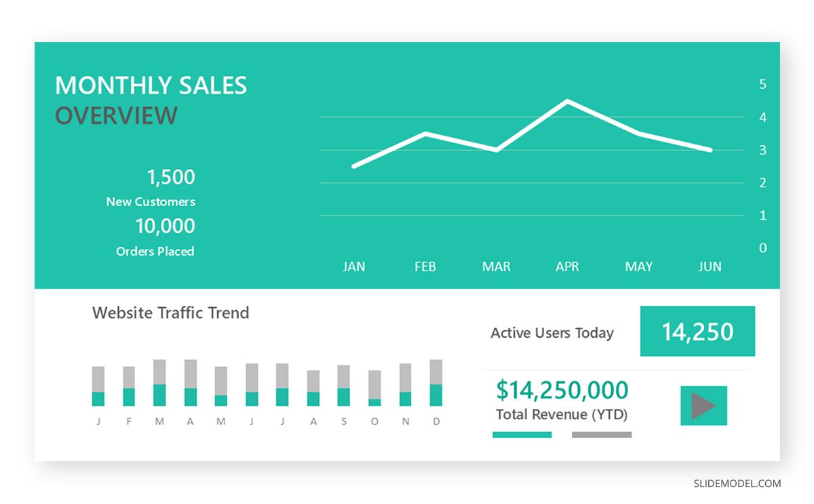Click the Active Users Today label
Screen dimensions: 814x504
point(552,333)
